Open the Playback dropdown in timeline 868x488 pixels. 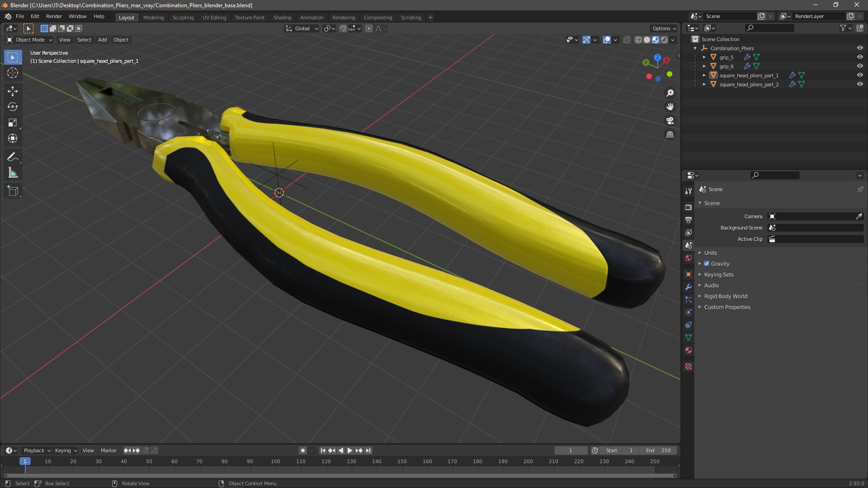pyautogui.click(x=37, y=450)
